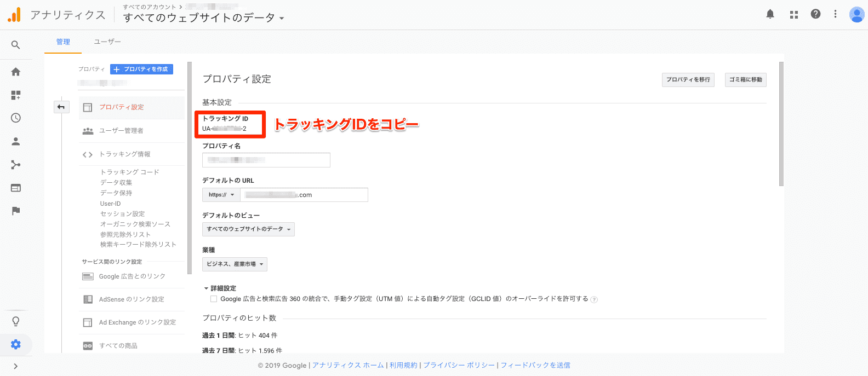Viewport: 868px width, 376px height.
Task: Switch to ユーザー tab
Action: point(107,42)
